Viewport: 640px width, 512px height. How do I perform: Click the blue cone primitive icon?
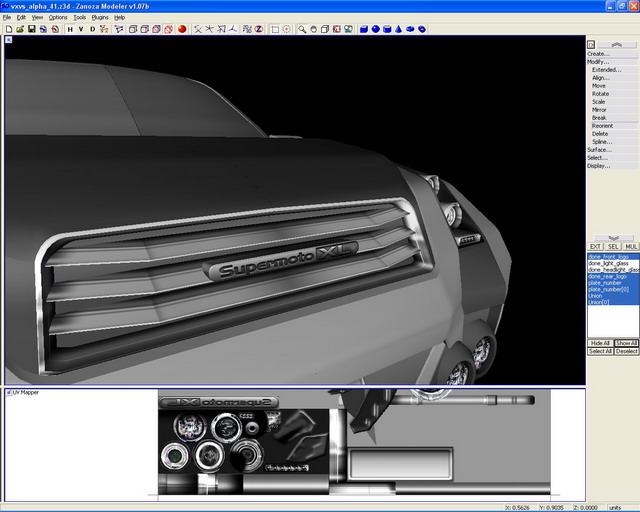point(399,29)
